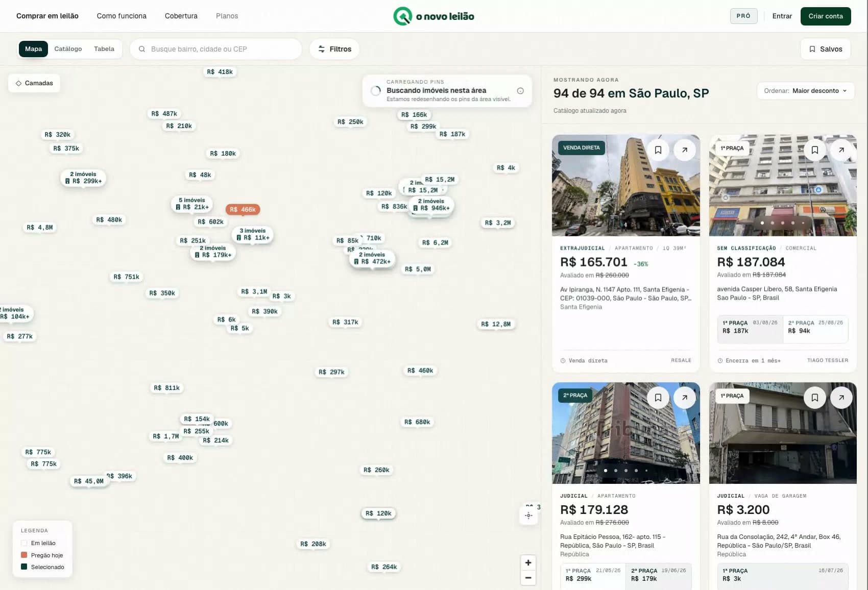Click the o novo leilão logo
The width and height of the screenshot is (868, 590).
point(433,16)
